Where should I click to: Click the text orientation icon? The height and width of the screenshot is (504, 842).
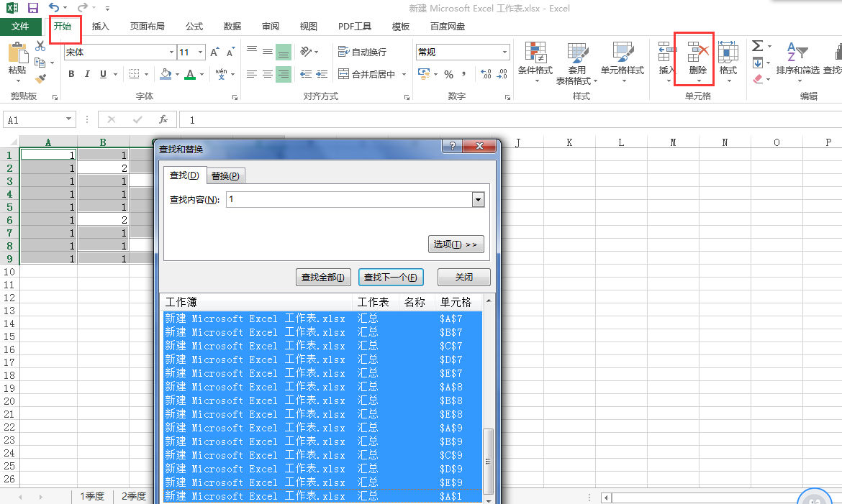(306, 52)
